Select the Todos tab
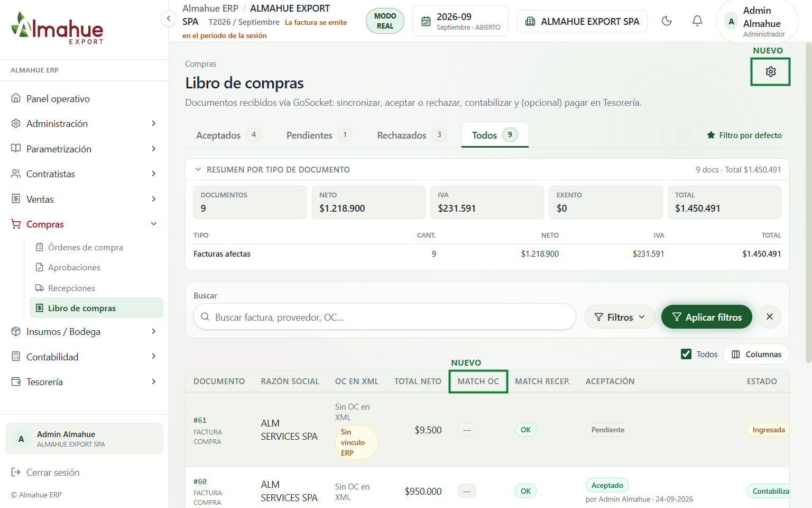Image resolution: width=812 pixels, height=508 pixels. pyautogui.click(x=495, y=135)
